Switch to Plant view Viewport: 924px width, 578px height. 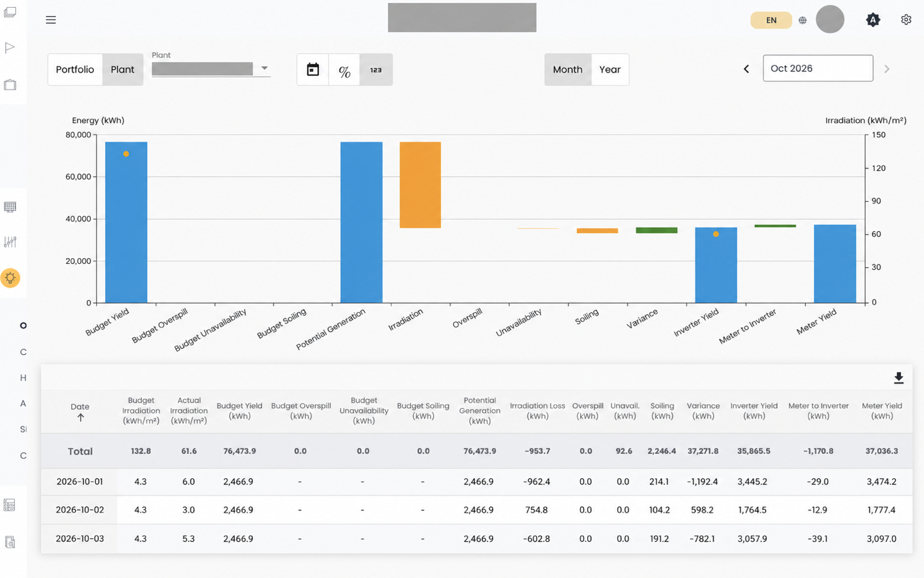click(123, 69)
